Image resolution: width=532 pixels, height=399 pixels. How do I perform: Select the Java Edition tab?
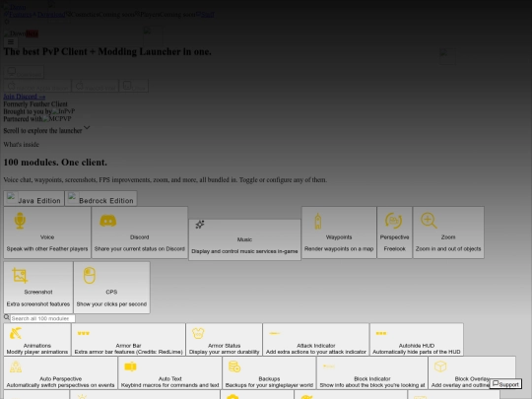tap(33, 198)
